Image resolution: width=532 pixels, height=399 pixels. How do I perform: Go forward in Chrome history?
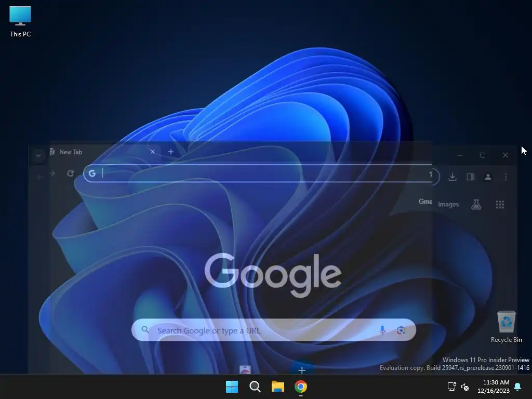[52, 174]
